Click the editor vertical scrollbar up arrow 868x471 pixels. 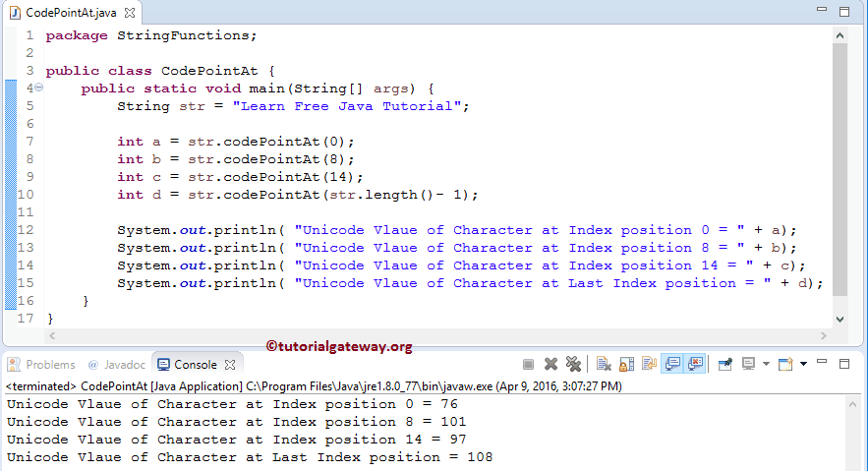click(839, 36)
